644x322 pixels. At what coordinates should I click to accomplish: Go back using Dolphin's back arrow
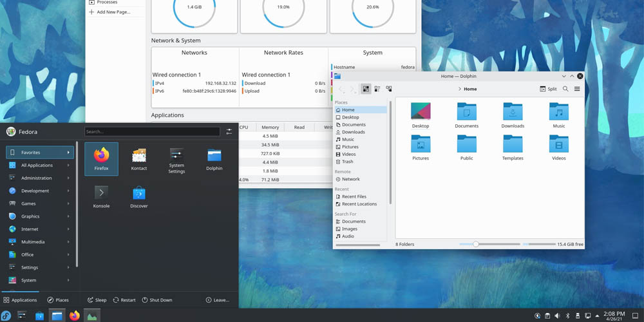tap(342, 89)
